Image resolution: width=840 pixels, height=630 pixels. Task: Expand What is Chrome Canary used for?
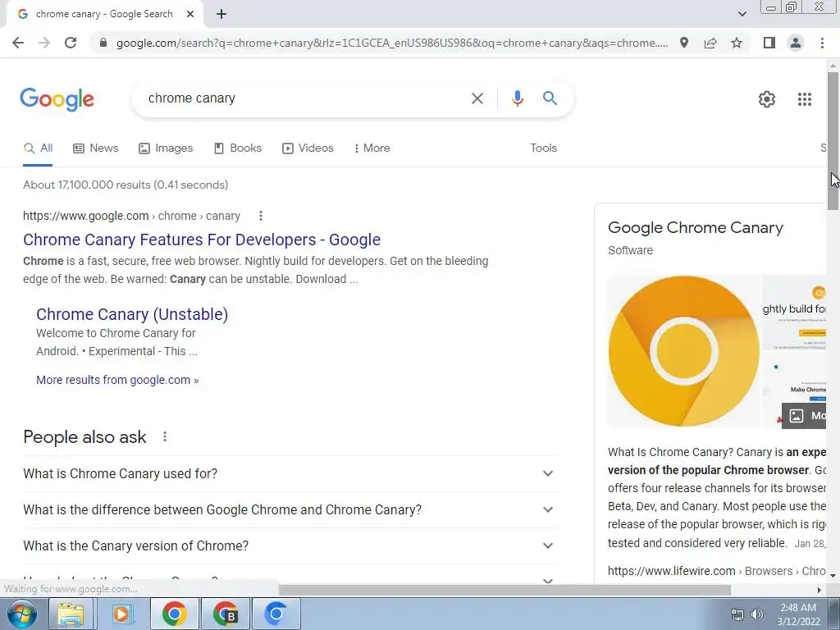tap(290, 473)
